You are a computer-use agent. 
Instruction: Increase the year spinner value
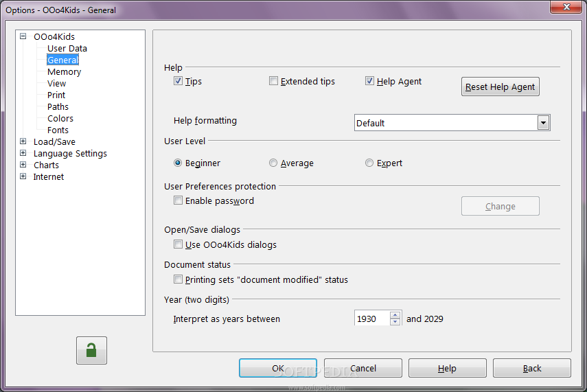[395, 315]
